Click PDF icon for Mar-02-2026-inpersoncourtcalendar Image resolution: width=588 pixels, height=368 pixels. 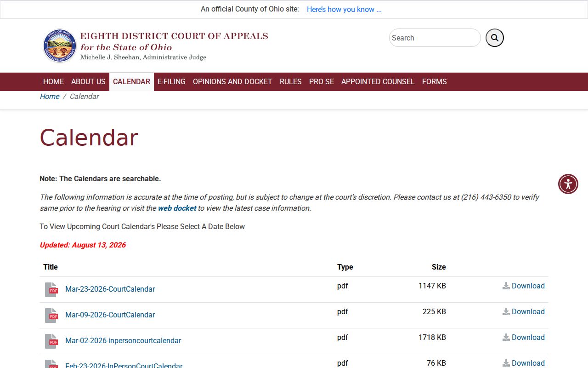51,341
